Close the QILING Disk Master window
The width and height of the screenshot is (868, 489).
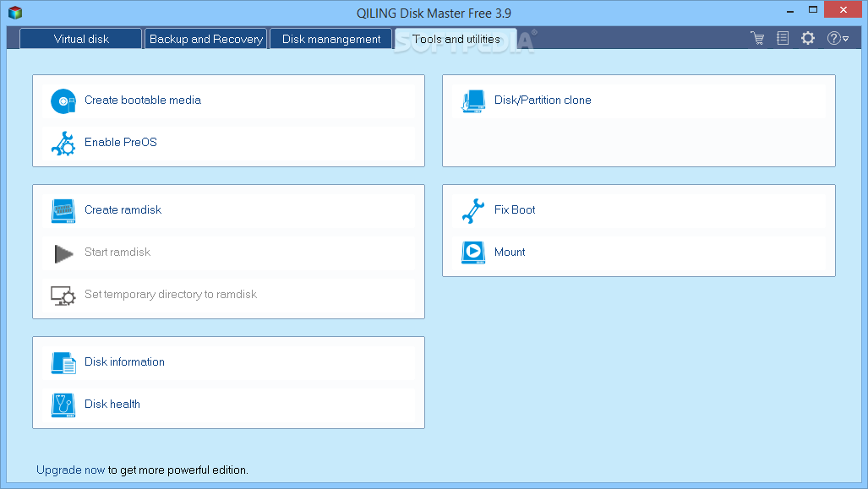tap(843, 10)
